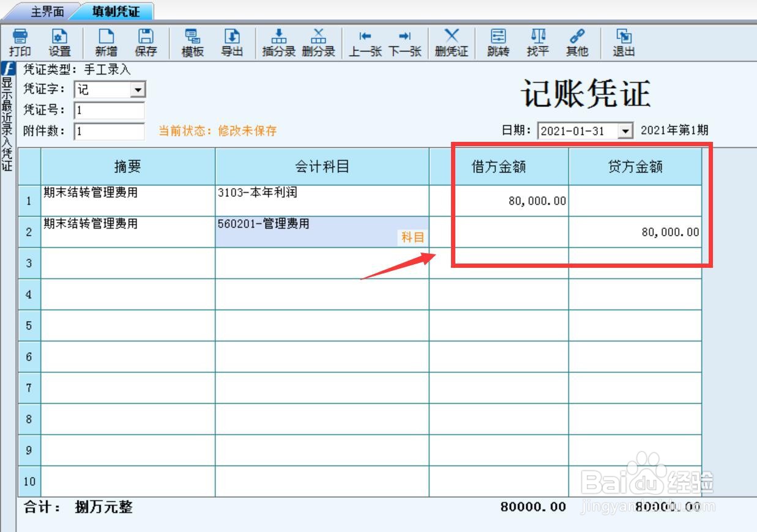Viewport: 757px width, 532px height.
Task: Select the 560201-管理费用 account cell
Action: coord(322,232)
